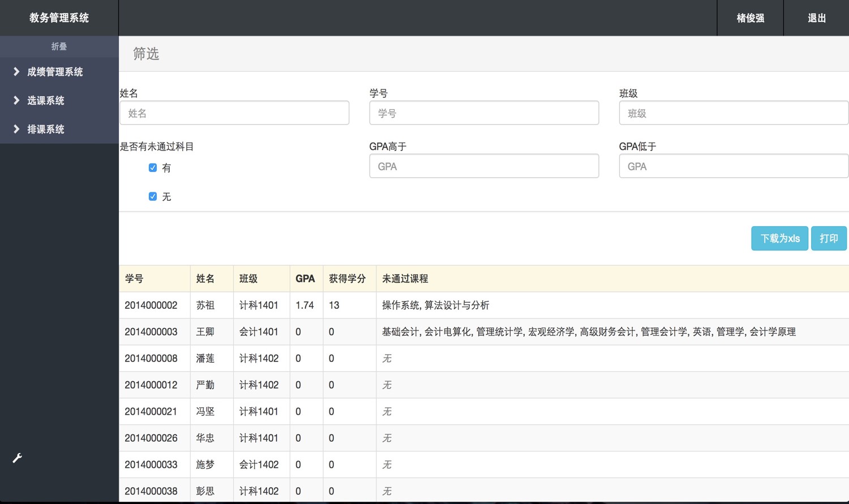
Task: Click the 筛选 panel heading
Action: 146,54
